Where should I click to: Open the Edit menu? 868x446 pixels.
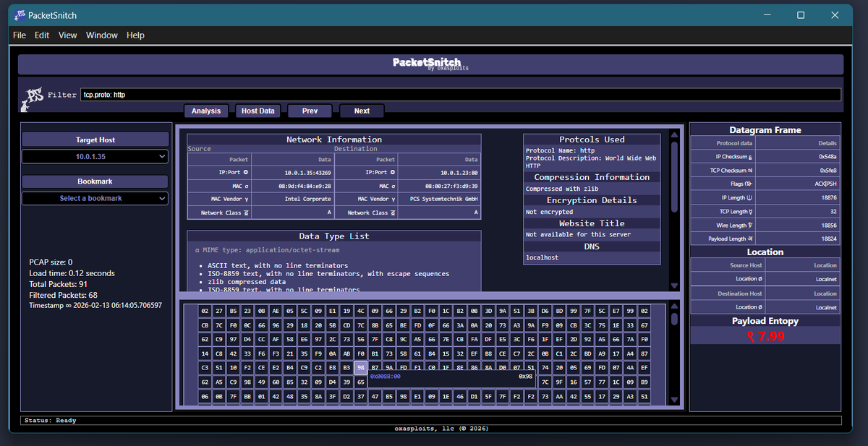[42, 35]
